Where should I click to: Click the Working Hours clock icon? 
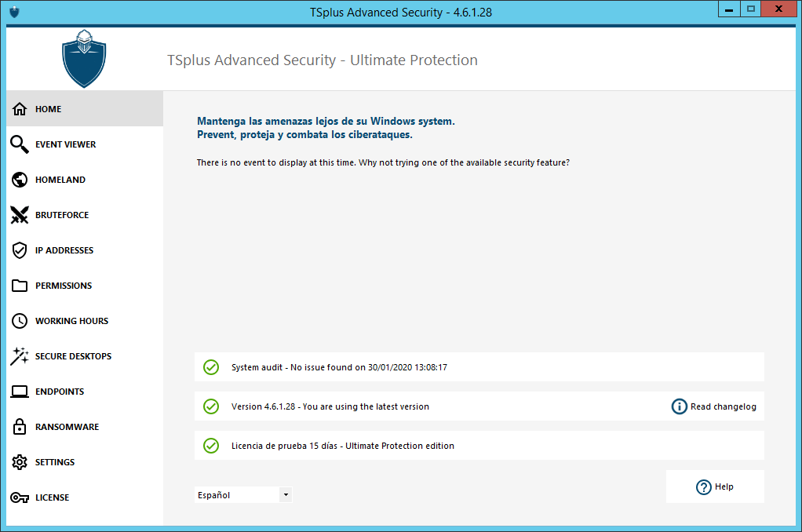tap(20, 321)
